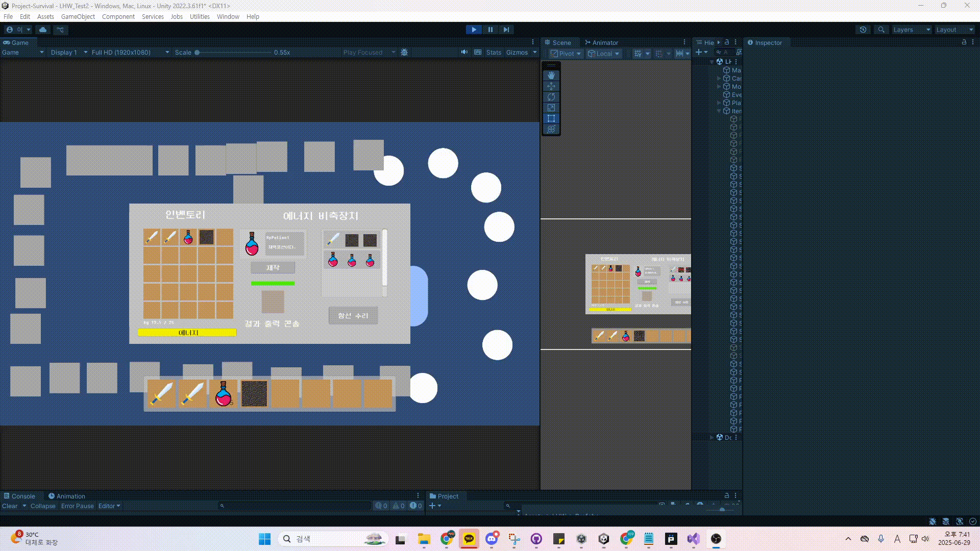
Task: Open the Gizmos dropdown arrow in Game view
Action: [535, 52]
